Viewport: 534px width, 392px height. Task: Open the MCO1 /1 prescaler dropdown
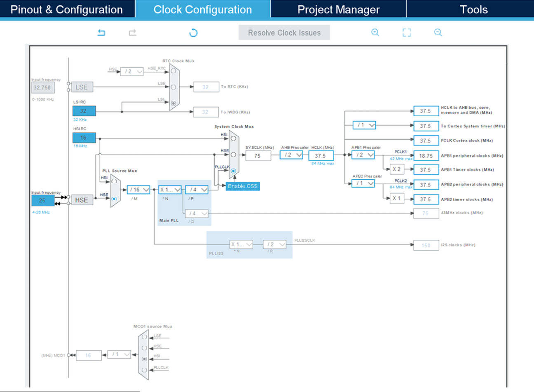pos(119,354)
